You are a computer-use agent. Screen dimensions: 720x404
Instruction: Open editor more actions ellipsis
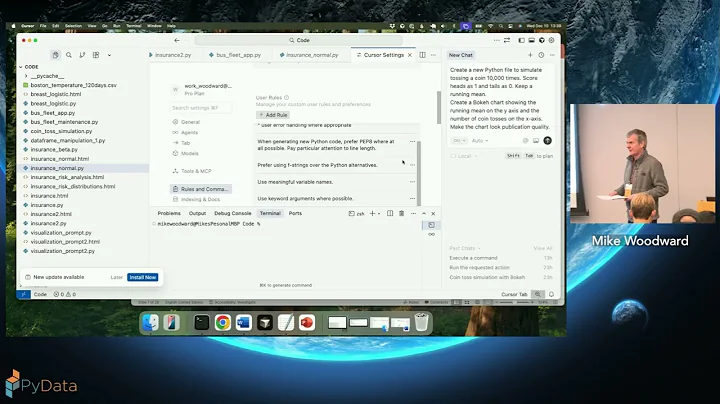coord(433,55)
